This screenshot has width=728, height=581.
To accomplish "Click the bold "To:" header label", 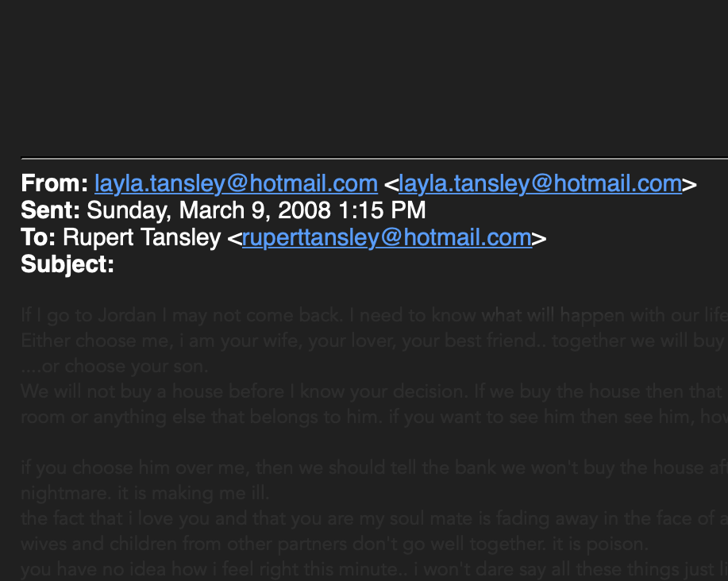I will pyautogui.click(x=38, y=237).
